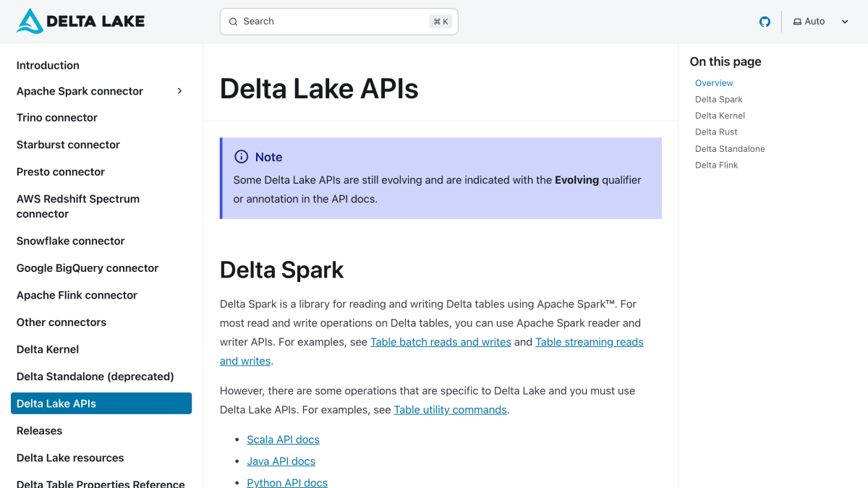Open Google BigQuery connector page

tap(88, 268)
